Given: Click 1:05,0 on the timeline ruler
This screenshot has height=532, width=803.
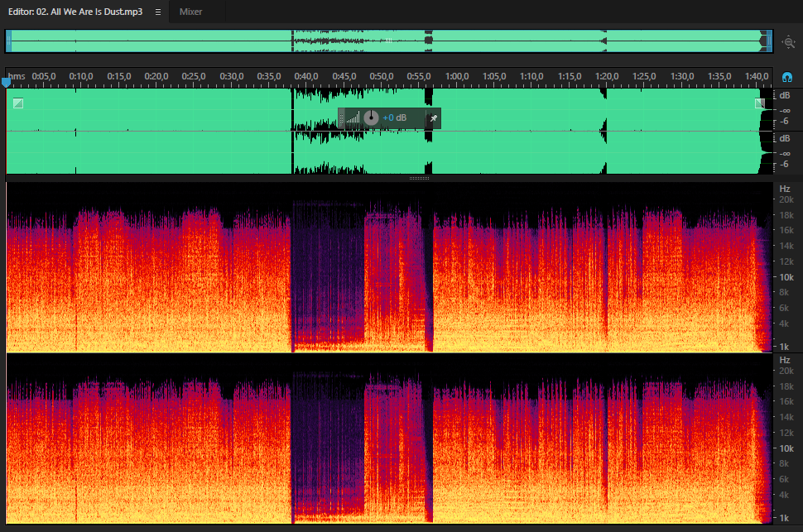Looking at the screenshot, I should pos(494,76).
